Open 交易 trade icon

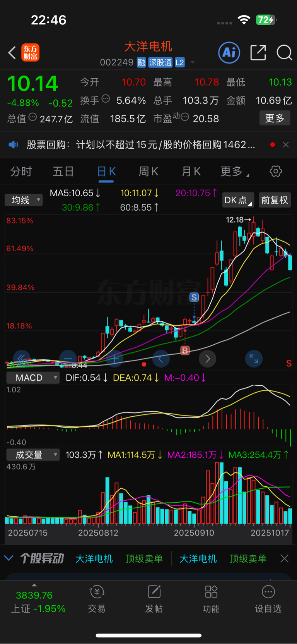point(97,599)
